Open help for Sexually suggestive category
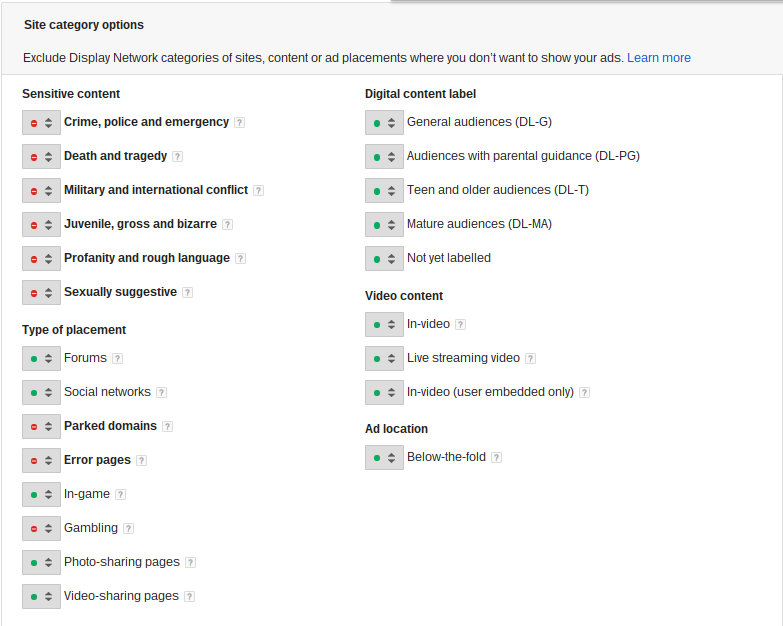Viewport: 783px width, 626px height. [187, 293]
